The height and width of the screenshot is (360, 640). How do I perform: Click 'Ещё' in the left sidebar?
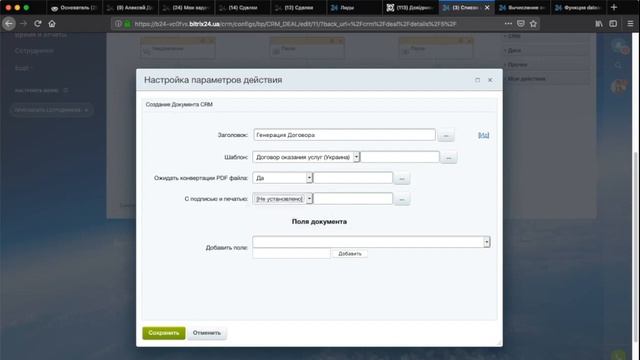[x=22, y=68]
